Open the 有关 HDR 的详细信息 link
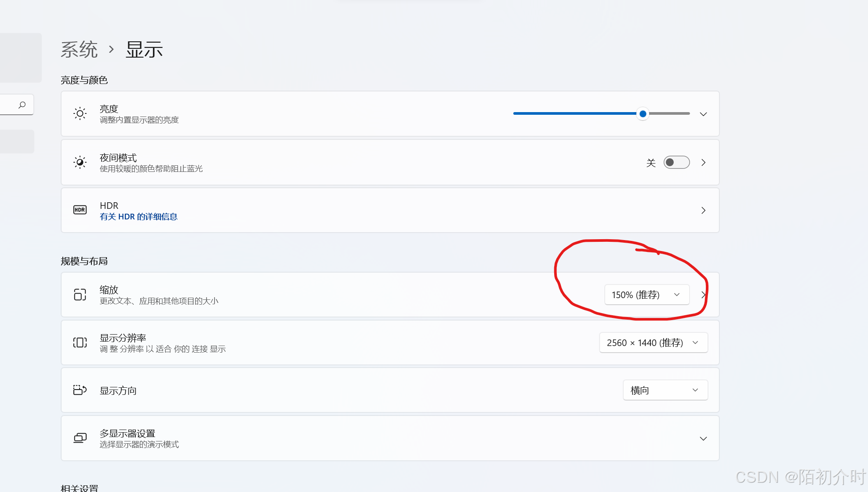Screen dimensions: 868x492 (x=138, y=217)
